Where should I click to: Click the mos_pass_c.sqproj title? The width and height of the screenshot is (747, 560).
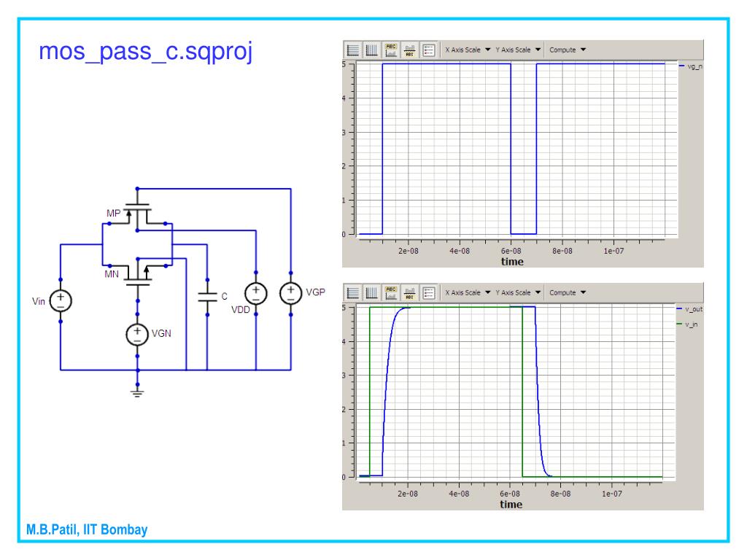coord(145,52)
